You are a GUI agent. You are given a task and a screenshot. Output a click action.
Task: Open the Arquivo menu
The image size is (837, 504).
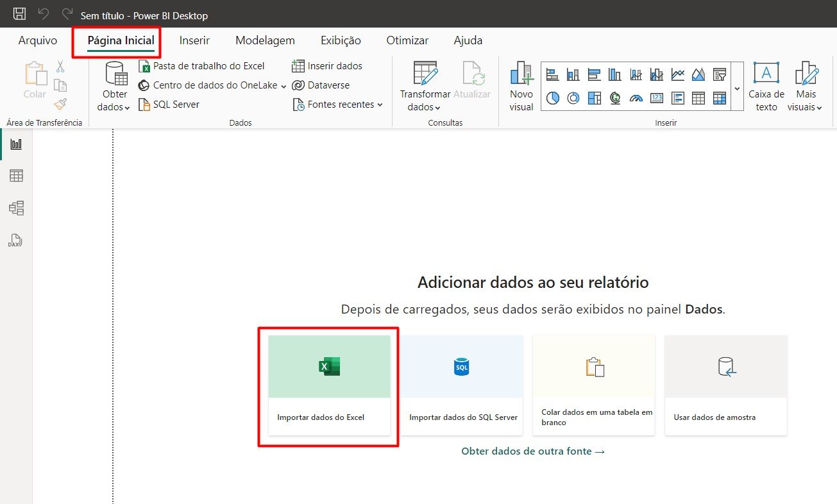tap(38, 40)
